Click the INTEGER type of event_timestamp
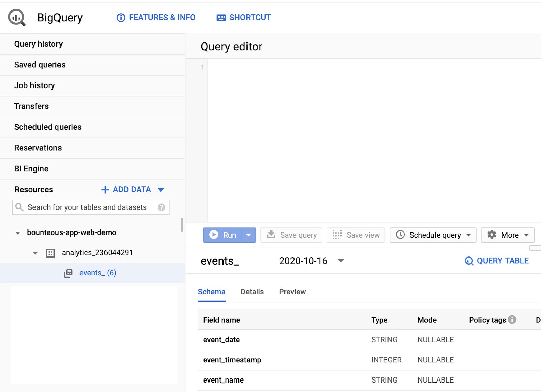 (x=386, y=360)
